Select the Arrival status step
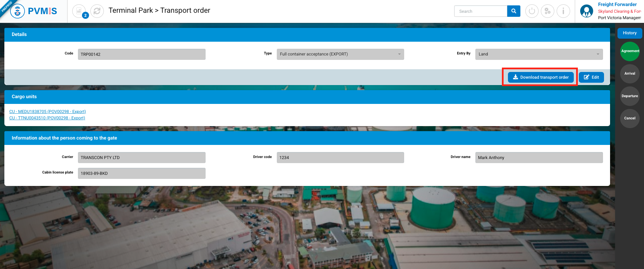Viewport: 644px width, 269px height. tap(630, 74)
